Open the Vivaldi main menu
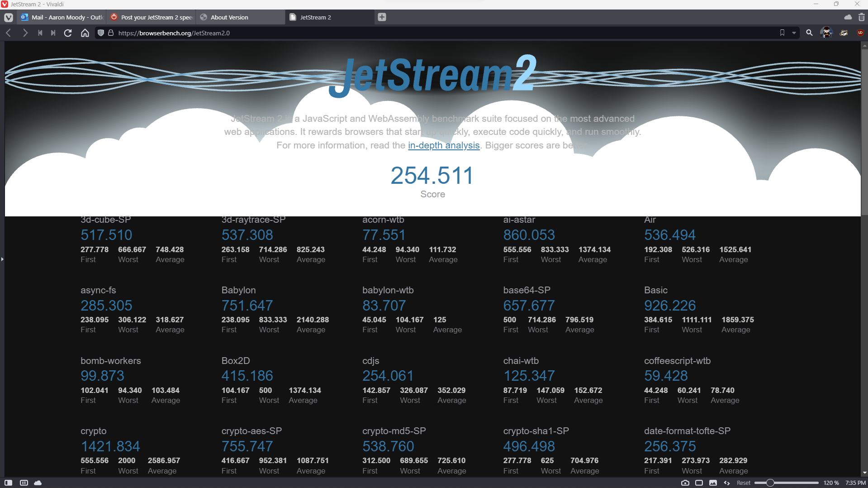This screenshot has height=488, width=868. click(9, 17)
